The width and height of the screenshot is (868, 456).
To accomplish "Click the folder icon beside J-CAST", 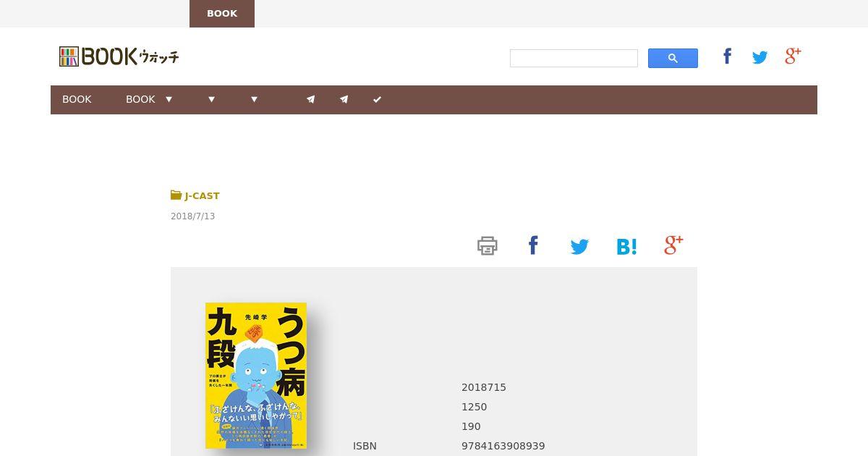I will tap(176, 195).
